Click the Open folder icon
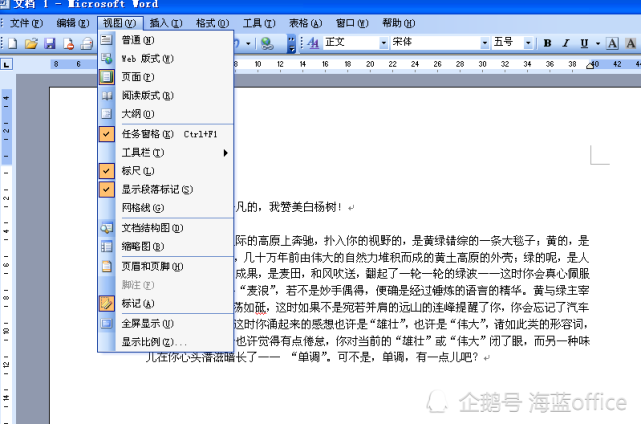 pyautogui.click(x=31, y=43)
